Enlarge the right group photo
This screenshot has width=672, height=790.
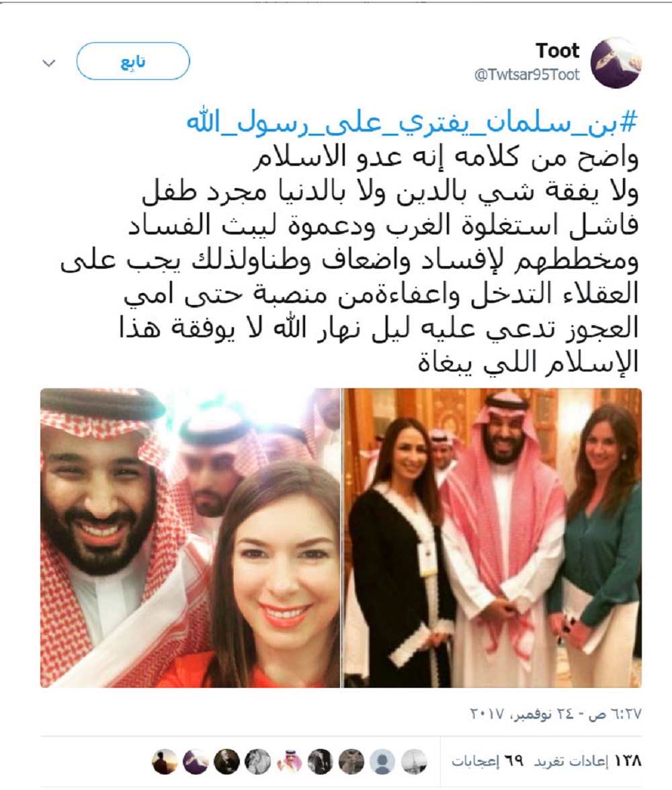coord(493,537)
